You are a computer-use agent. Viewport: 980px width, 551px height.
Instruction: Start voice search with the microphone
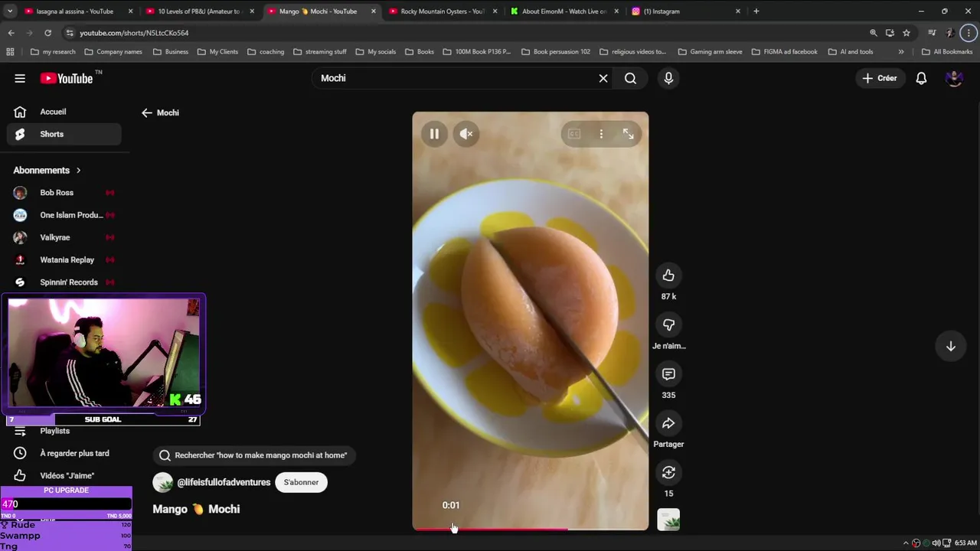[668, 78]
